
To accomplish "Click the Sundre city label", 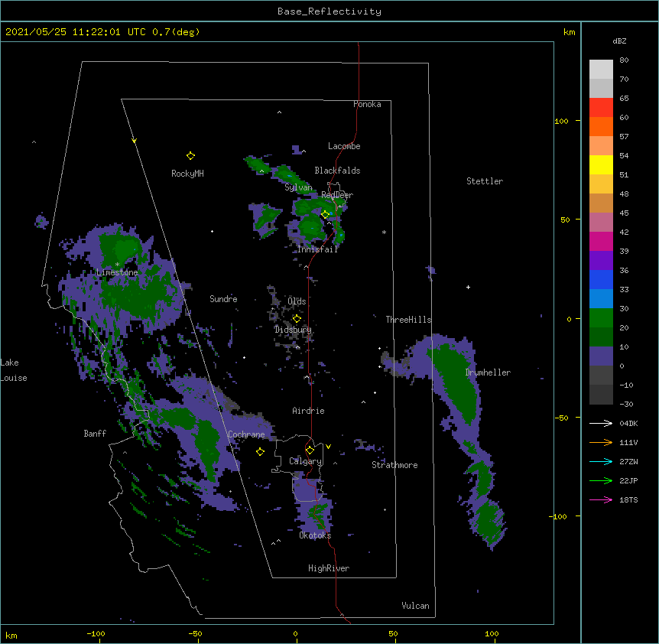I will [x=223, y=299].
